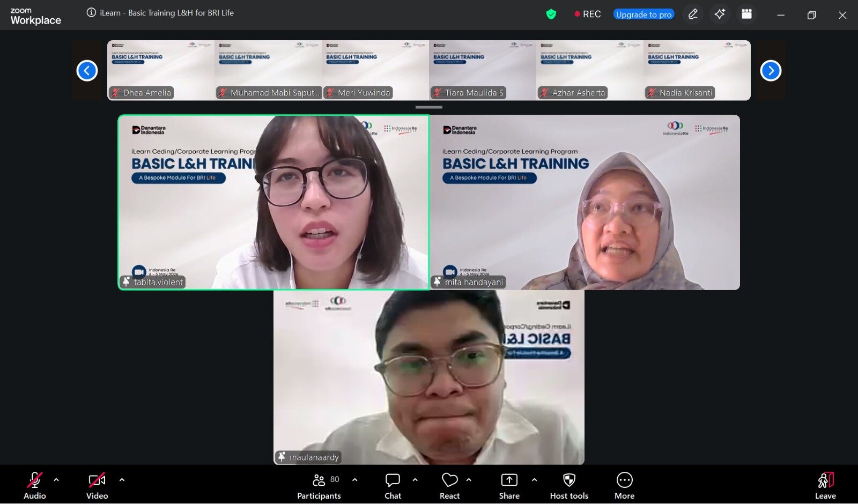Image resolution: width=858 pixels, height=504 pixels.
Task: Click tabita.violent's pinned video tile
Action: [x=273, y=202]
